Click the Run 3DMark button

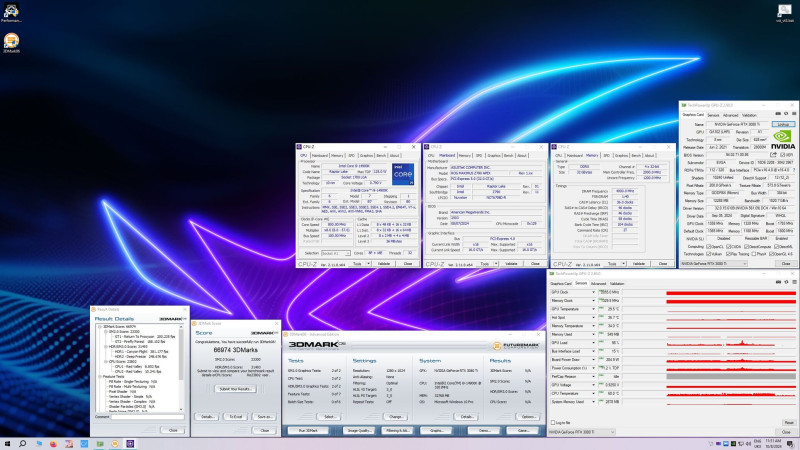308,431
